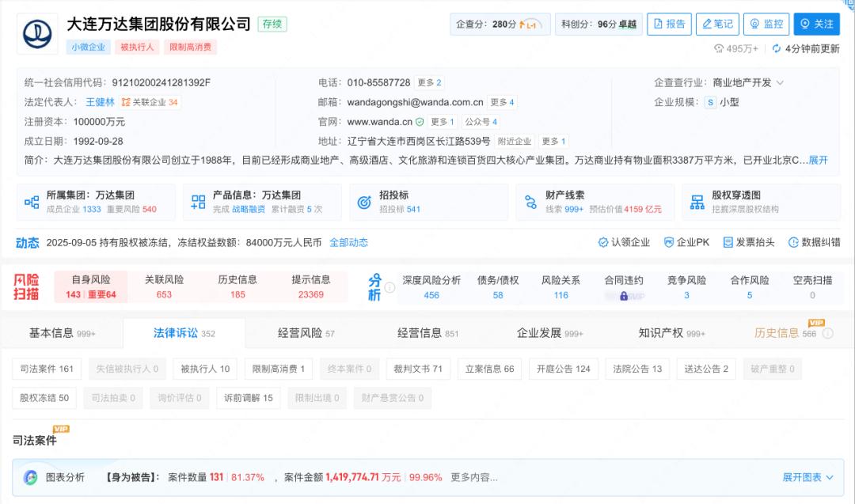The width and height of the screenshot is (855, 504).
Task: Expand more addresses 更多 1 after 附近企业
Action: (553, 141)
